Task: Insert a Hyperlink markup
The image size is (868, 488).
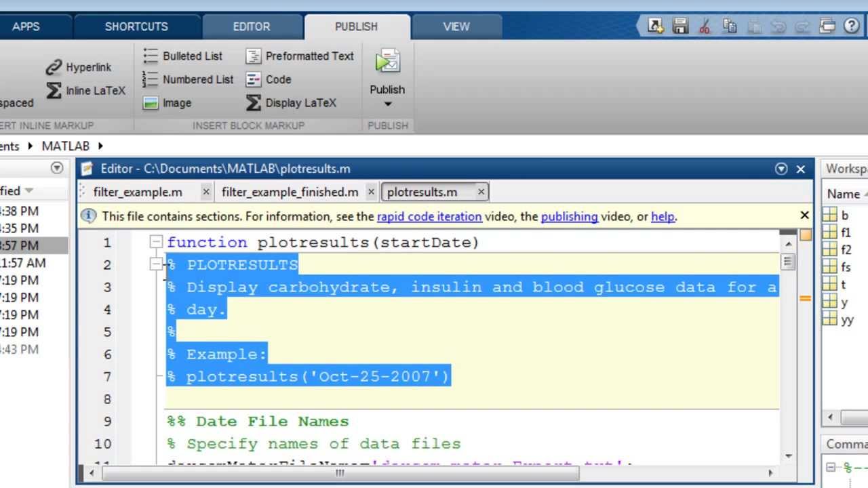Action: click(x=78, y=67)
